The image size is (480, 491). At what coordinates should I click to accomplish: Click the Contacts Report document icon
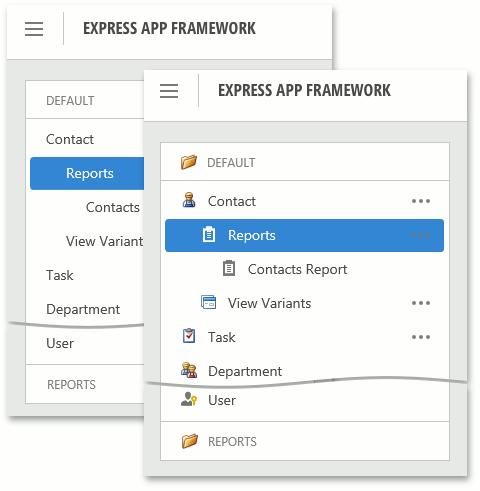229,268
